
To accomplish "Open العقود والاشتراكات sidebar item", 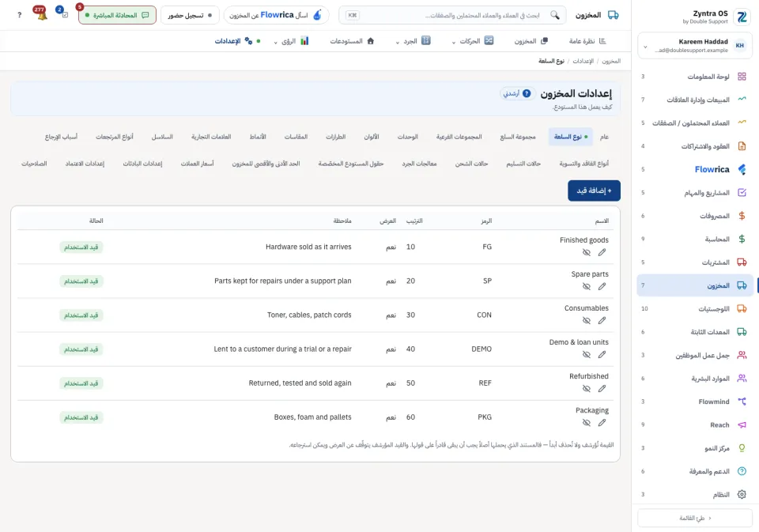I will (695, 146).
